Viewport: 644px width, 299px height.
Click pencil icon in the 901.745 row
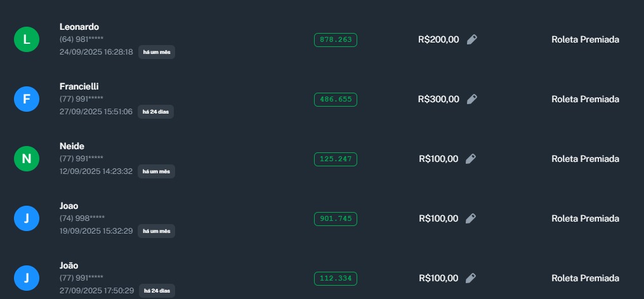[470, 218]
